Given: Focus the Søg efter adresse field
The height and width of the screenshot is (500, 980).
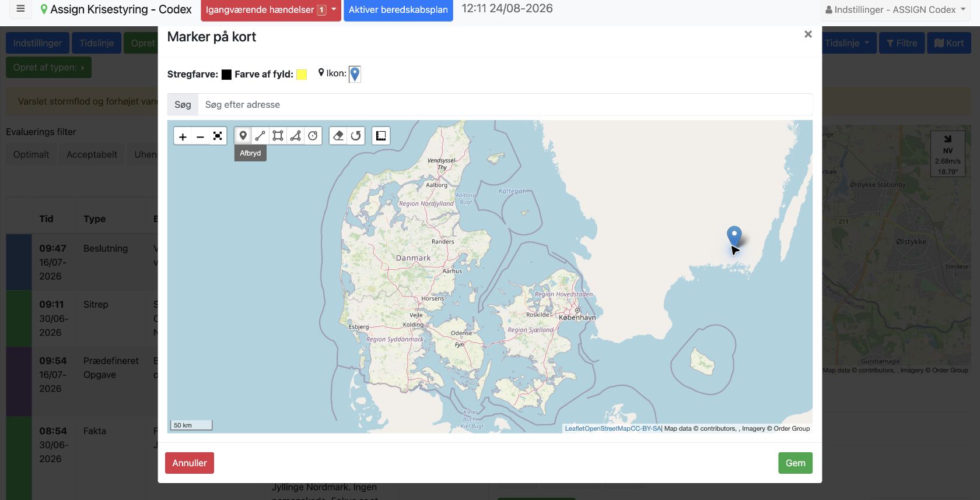Looking at the screenshot, I should tap(505, 105).
